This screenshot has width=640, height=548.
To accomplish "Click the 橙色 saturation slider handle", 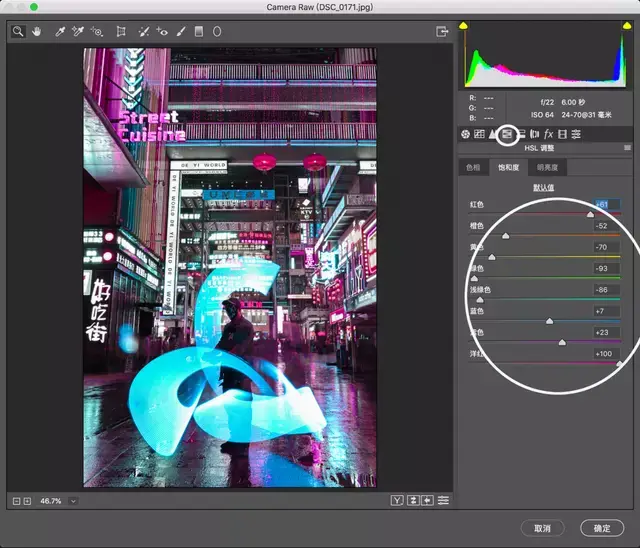I will 505,236.
